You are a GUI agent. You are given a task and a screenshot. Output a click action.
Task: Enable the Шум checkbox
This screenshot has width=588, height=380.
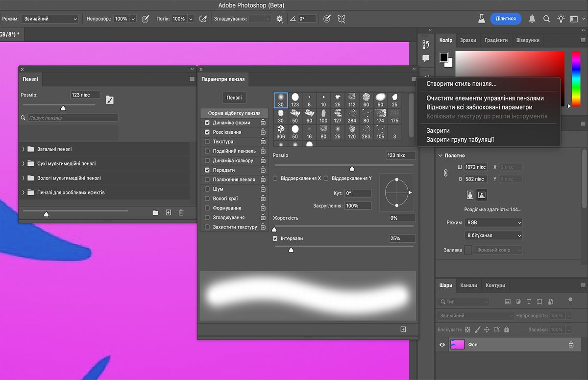(x=207, y=189)
